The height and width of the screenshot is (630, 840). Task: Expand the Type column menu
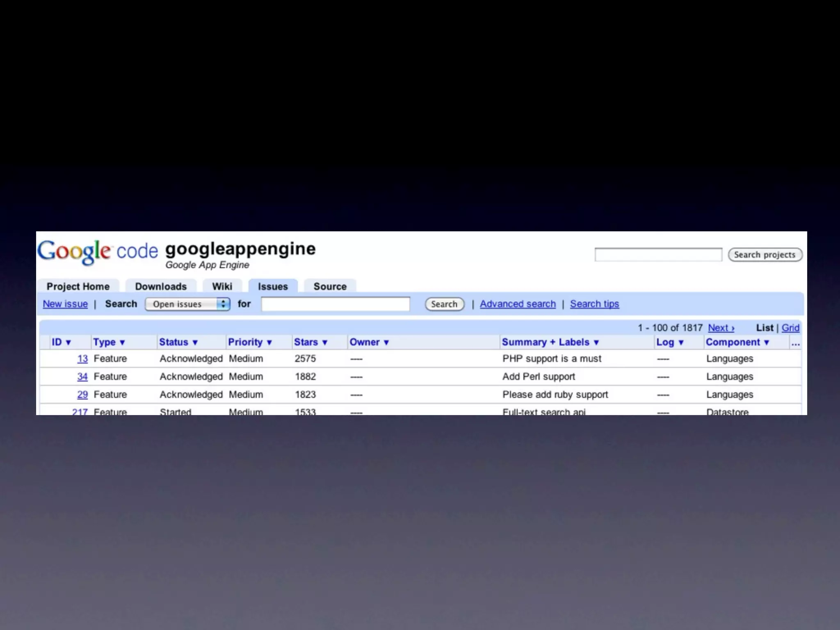point(109,342)
